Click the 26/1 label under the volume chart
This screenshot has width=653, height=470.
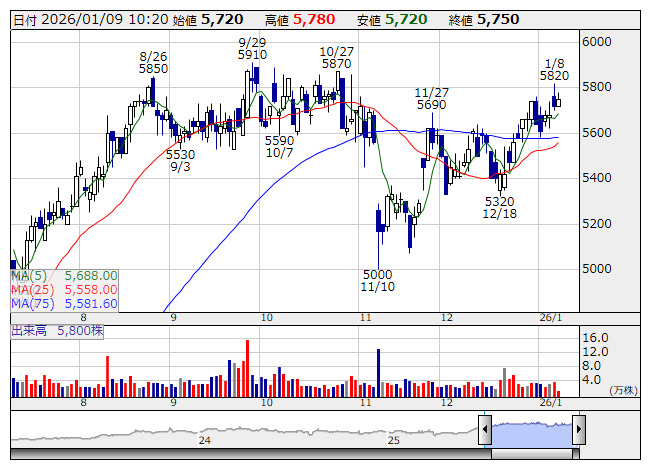pyautogui.click(x=551, y=403)
